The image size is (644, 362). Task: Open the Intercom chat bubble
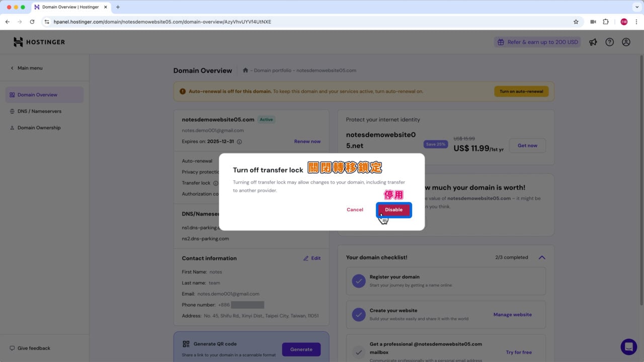point(628,346)
